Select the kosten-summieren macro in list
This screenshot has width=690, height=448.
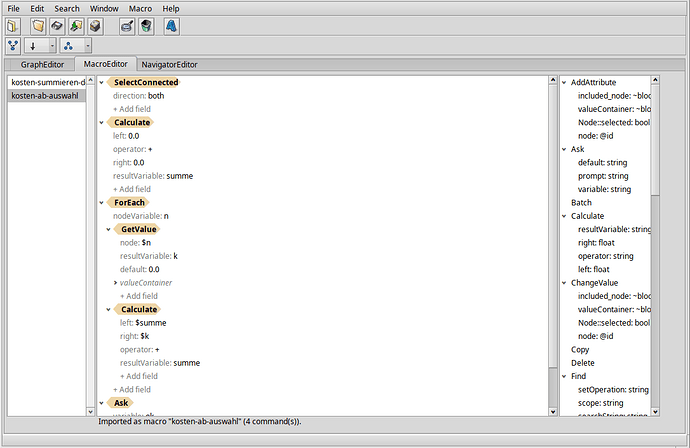click(47, 82)
